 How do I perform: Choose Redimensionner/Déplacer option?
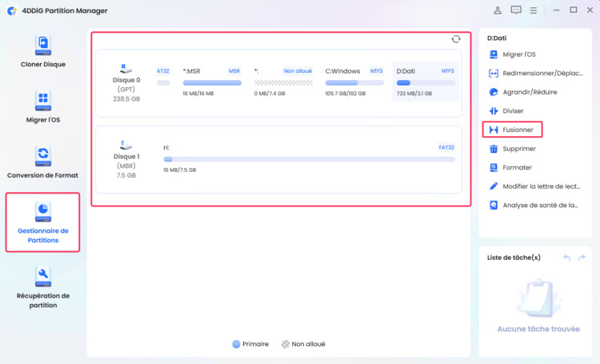(542, 73)
